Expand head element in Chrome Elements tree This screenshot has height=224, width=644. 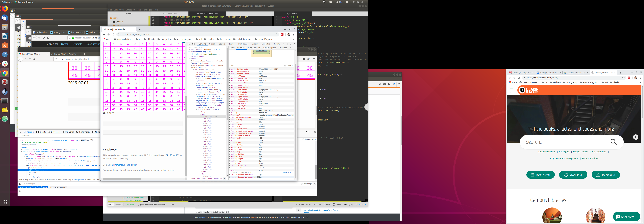190,56
